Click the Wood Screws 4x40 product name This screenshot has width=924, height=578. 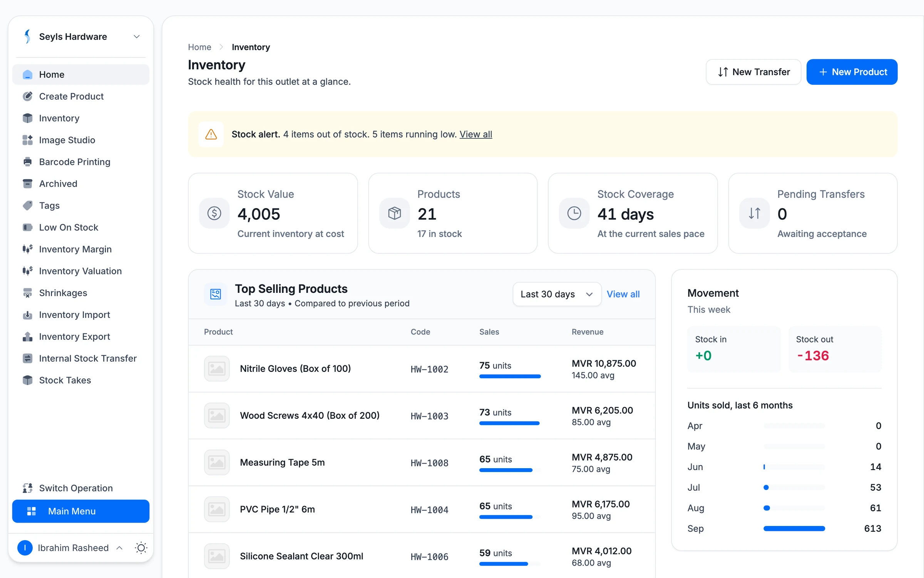click(x=310, y=416)
